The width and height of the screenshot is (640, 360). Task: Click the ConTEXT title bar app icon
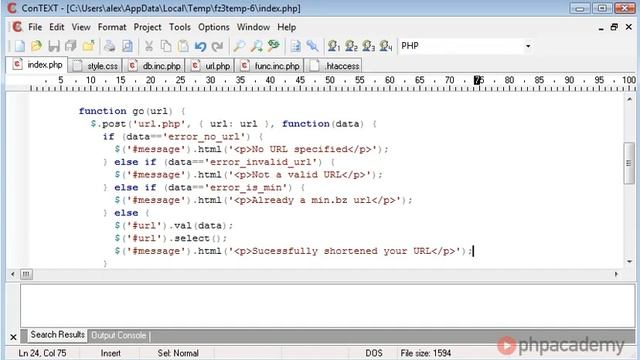click(x=11, y=8)
